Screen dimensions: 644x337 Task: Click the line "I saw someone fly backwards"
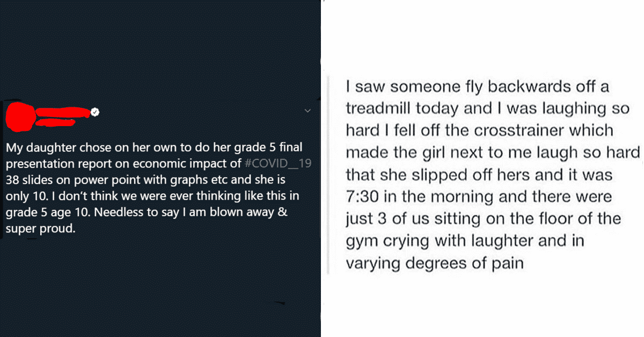477,87
